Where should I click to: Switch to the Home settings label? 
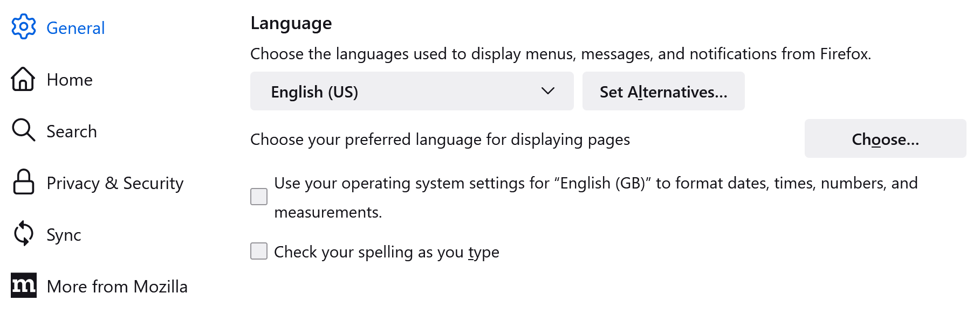(70, 80)
